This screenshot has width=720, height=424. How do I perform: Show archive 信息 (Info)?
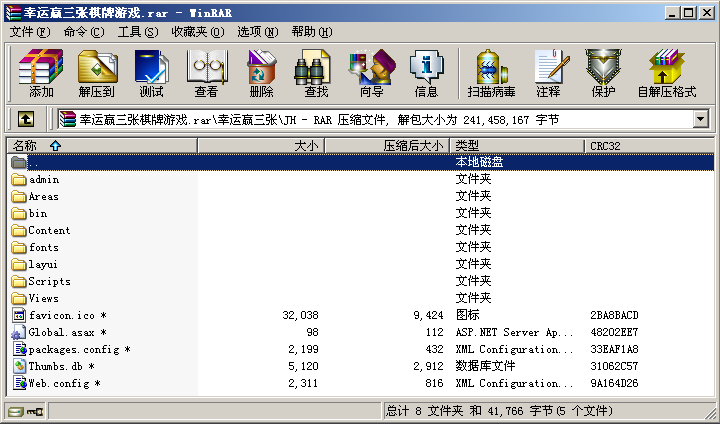[x=426, y=74]
